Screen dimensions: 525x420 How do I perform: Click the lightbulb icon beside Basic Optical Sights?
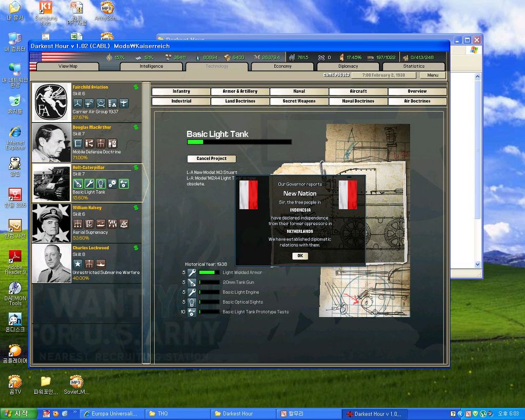click(x=192, y=302)
